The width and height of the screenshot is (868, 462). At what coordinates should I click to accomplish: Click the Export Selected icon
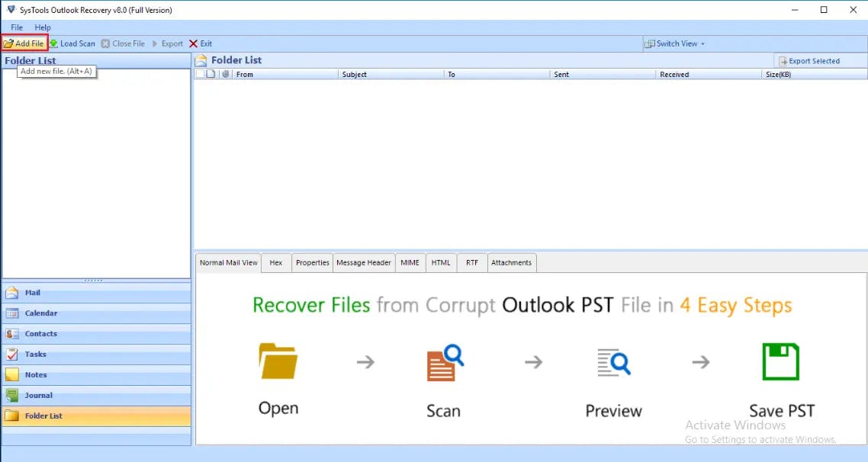pos(783,61)
